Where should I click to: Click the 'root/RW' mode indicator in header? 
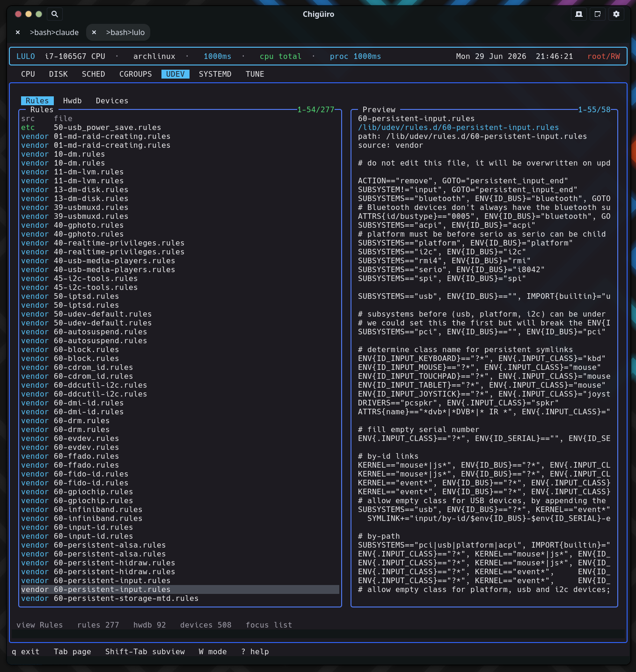tap(604, 56)
